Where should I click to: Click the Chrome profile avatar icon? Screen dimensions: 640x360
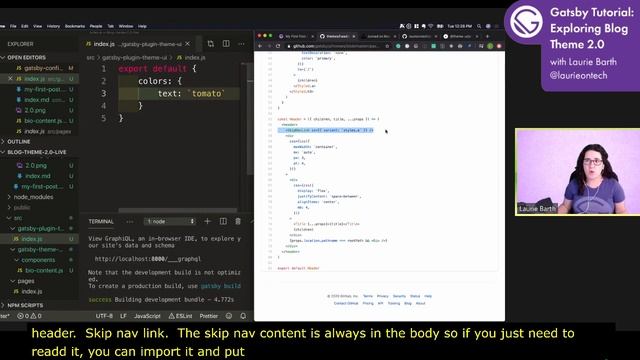tap(490, 46)
